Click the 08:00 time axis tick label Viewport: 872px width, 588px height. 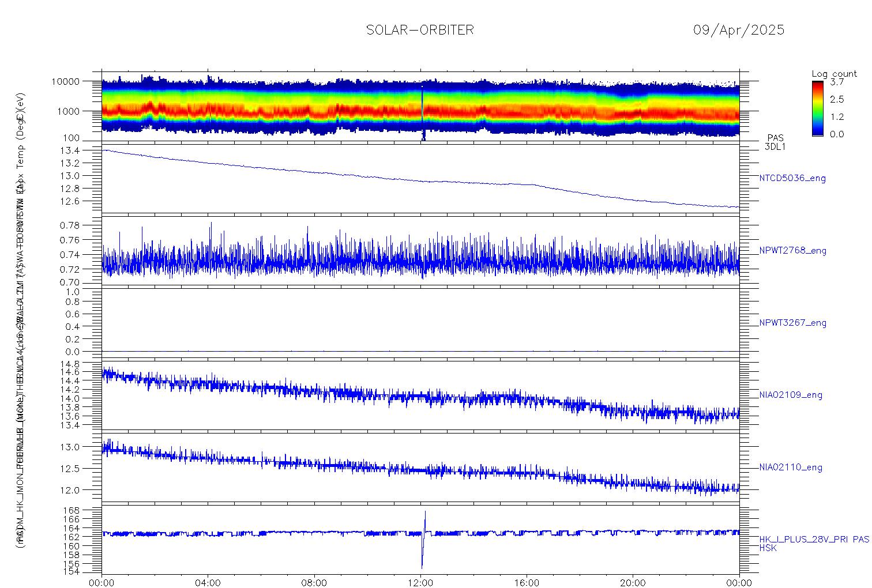(x=314, y=583)
